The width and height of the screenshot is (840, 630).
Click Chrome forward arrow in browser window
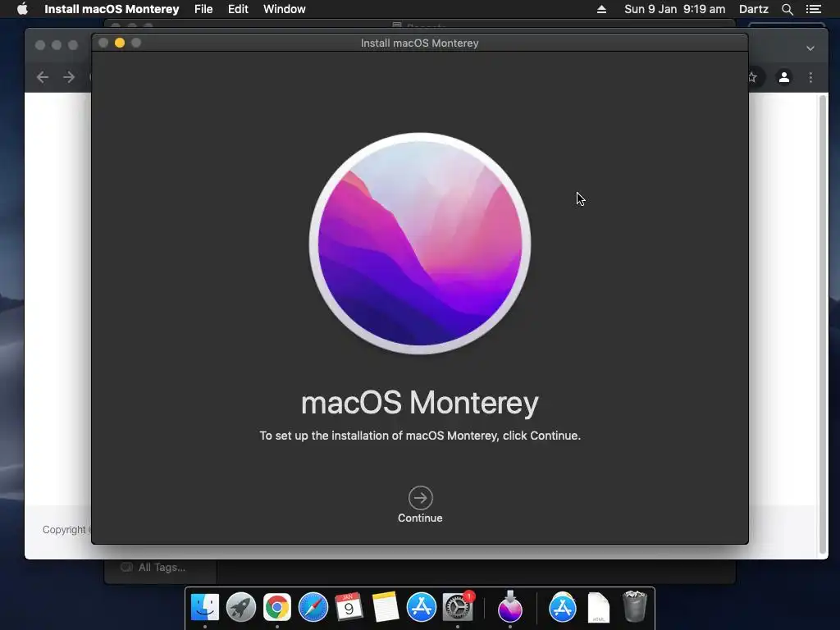(x=69, y=77)
